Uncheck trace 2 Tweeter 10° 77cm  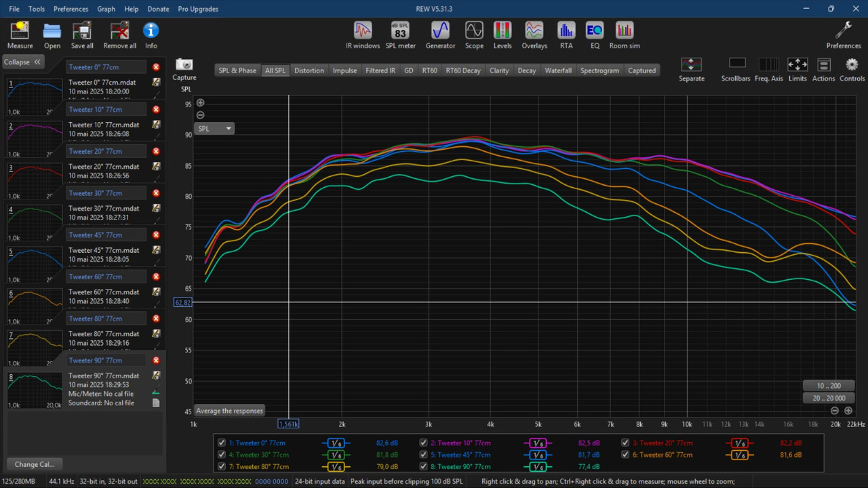pyautogui.click(x=423, y=443)
